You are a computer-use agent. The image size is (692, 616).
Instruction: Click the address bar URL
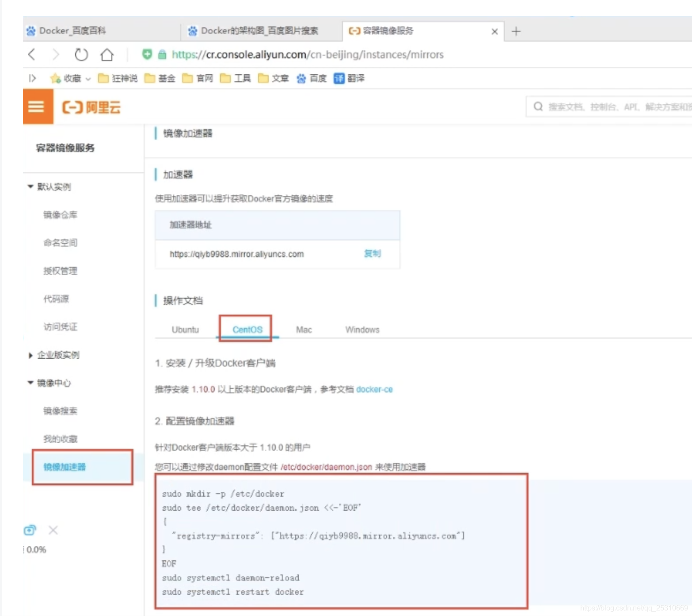coord(308,55)
